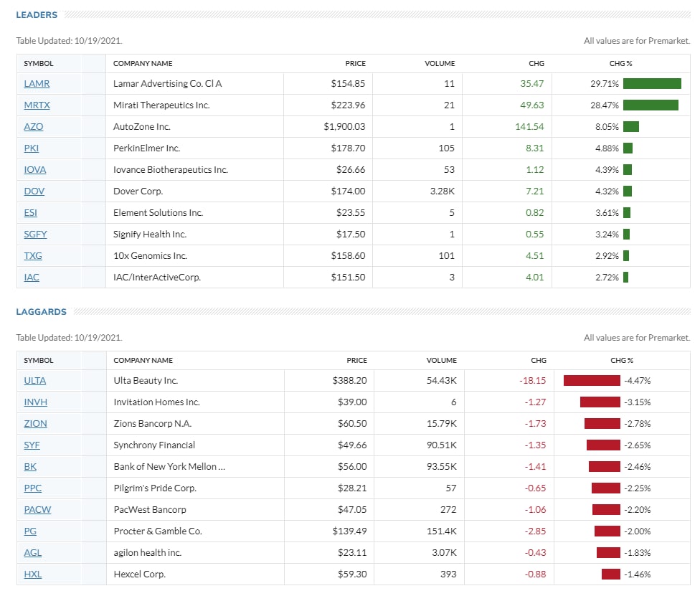Viewport: 700px width, 596px height.
Task: Open the PKI ticker link
Action: click(x=32, y=148)
